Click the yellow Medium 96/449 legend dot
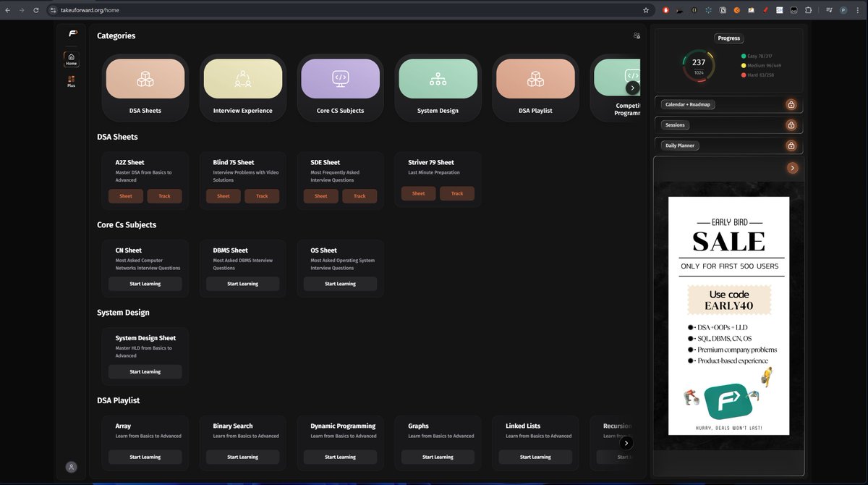Image resolution: width=868 pixels, height=485 pixels. 744,65
